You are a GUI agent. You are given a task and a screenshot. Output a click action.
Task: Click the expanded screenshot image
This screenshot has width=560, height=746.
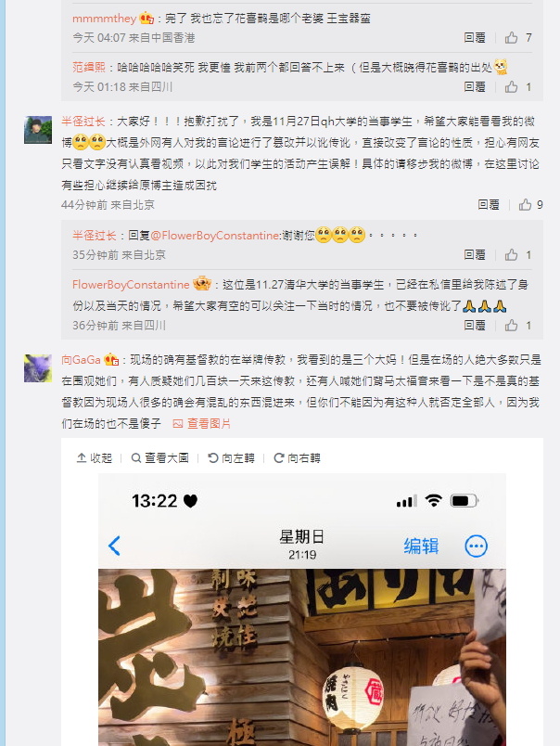point(302,610)
